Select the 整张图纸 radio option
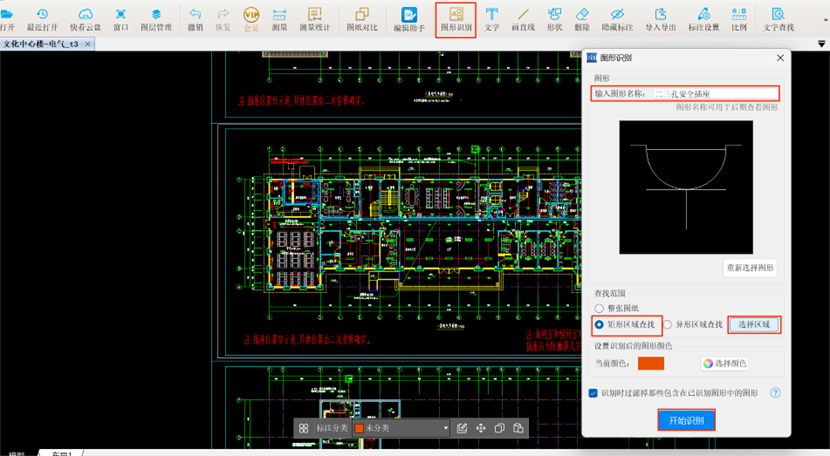 coord(600,309)
